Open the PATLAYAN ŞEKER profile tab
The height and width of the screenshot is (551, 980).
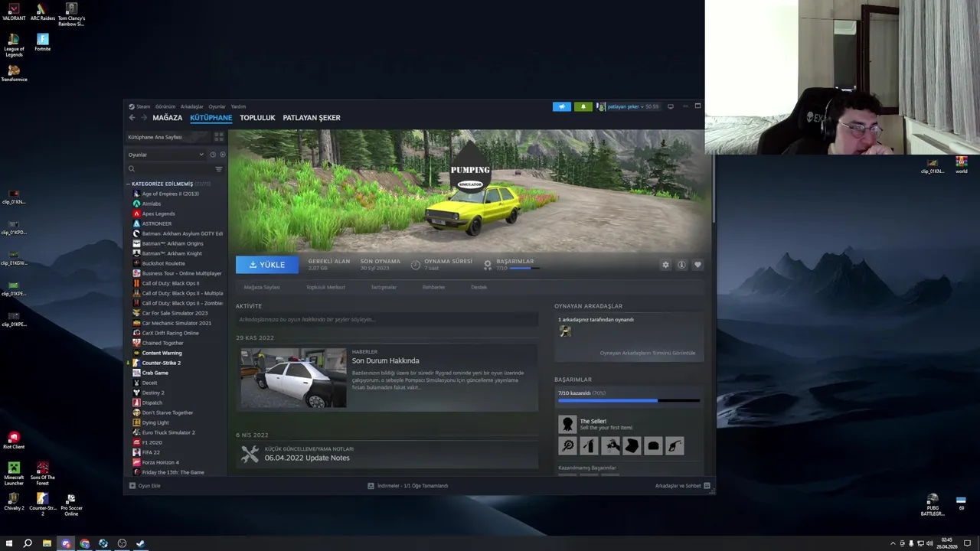coord(312,118)
